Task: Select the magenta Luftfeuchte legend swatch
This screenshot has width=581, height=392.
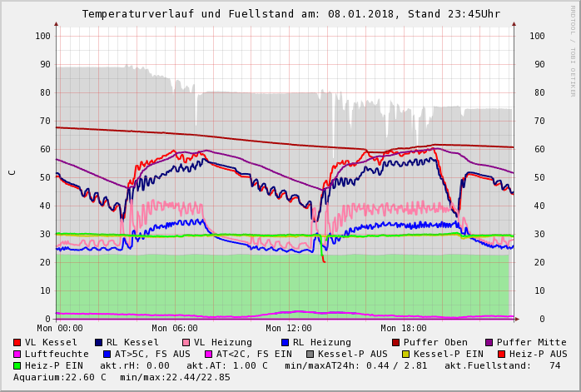Action: pos(17,354)
